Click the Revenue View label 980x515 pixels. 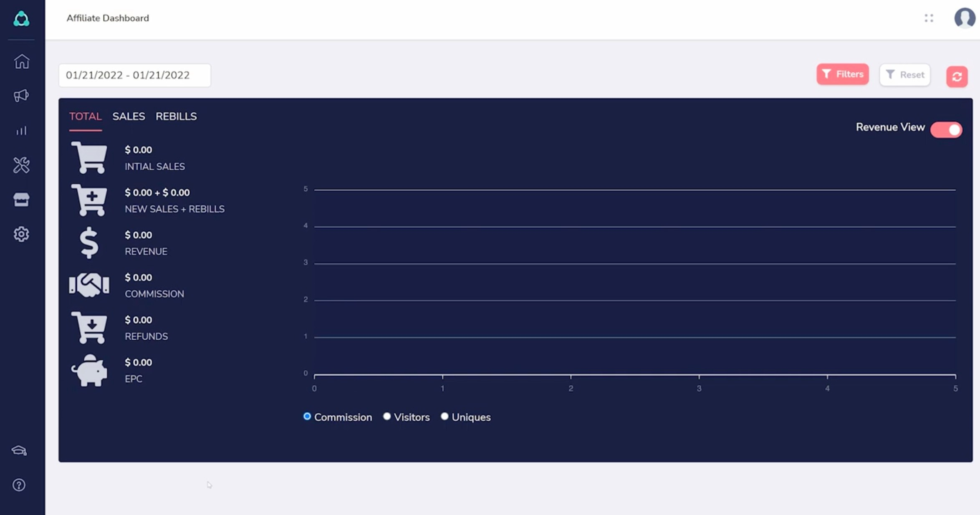pyautogui.click(x=890, y=127)
